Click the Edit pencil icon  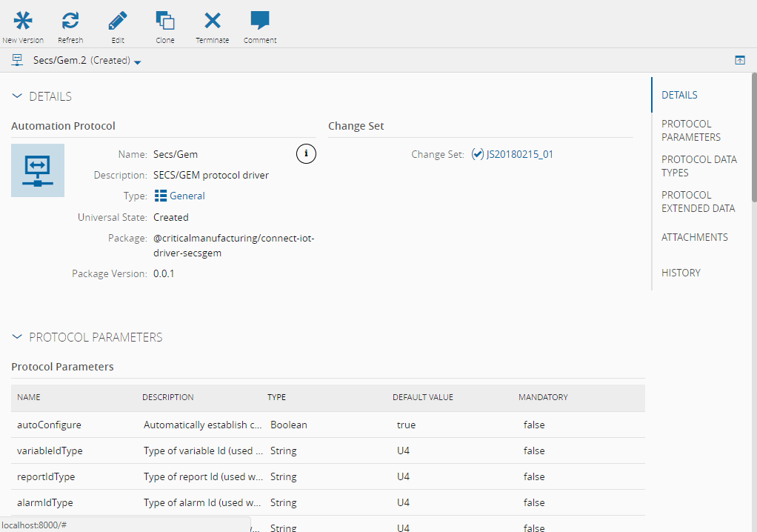coord(117,21)
